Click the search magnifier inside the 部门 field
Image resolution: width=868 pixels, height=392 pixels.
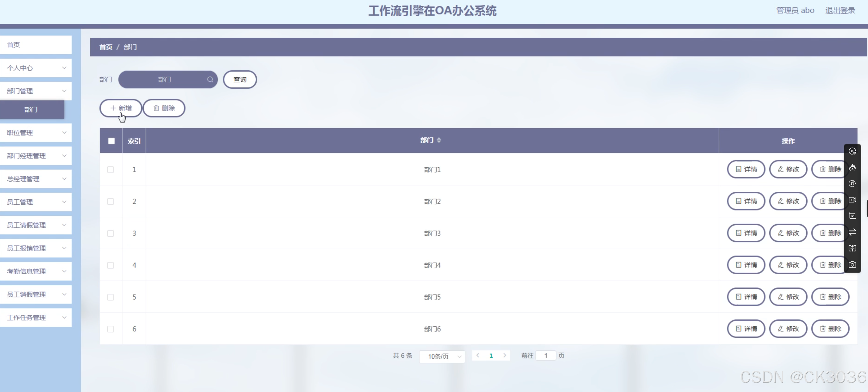pos(210,80)
